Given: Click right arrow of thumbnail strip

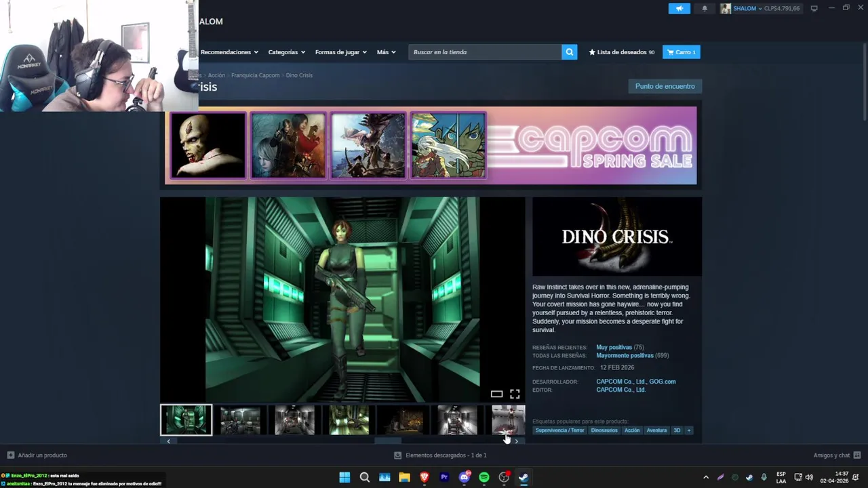Looking at the screenshot, I should pyautogui.click(x=517, y=441).
